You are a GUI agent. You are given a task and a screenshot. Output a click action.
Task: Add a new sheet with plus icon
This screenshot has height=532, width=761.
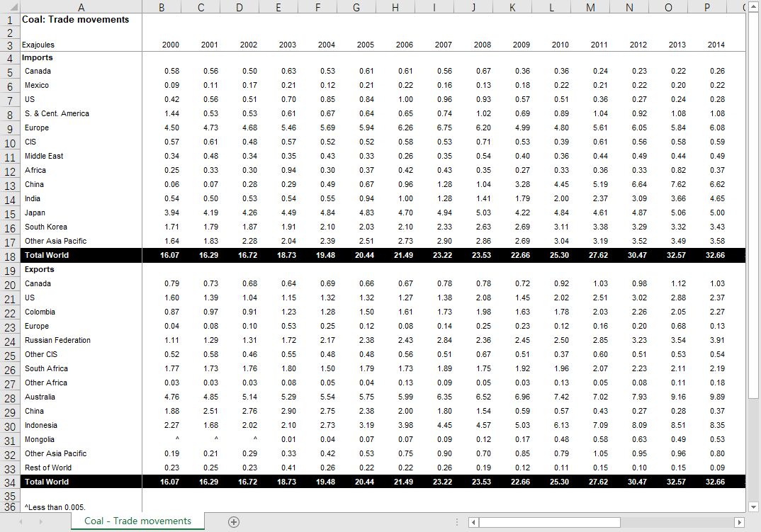pos(233,522)
